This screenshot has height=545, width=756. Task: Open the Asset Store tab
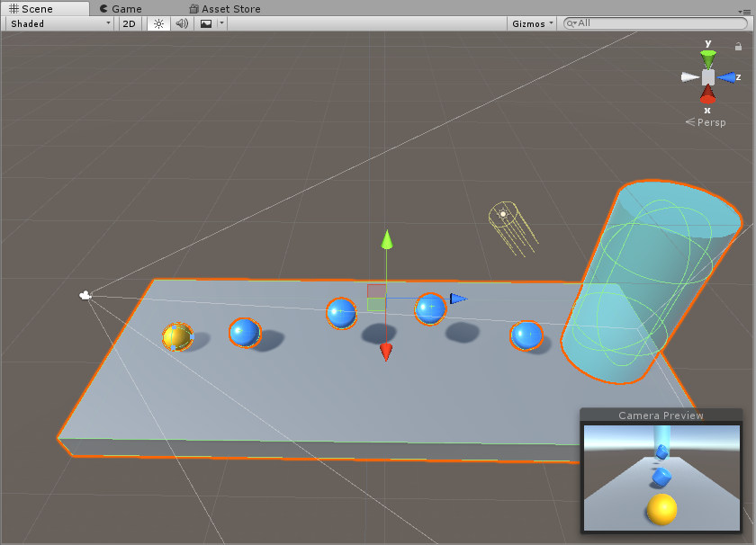click(x=225, y=9)
